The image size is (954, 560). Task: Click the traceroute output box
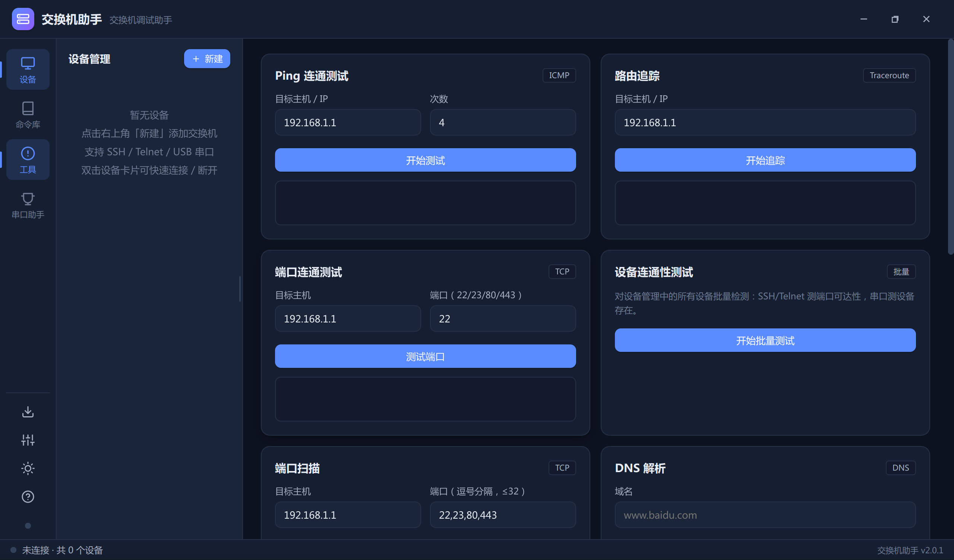point(765,203)
